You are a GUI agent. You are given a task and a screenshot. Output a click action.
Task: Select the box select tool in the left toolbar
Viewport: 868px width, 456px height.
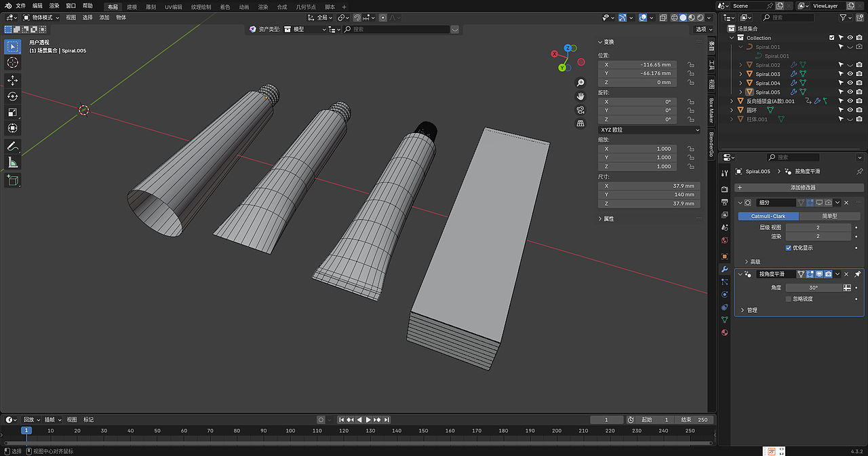coord(12,47)
